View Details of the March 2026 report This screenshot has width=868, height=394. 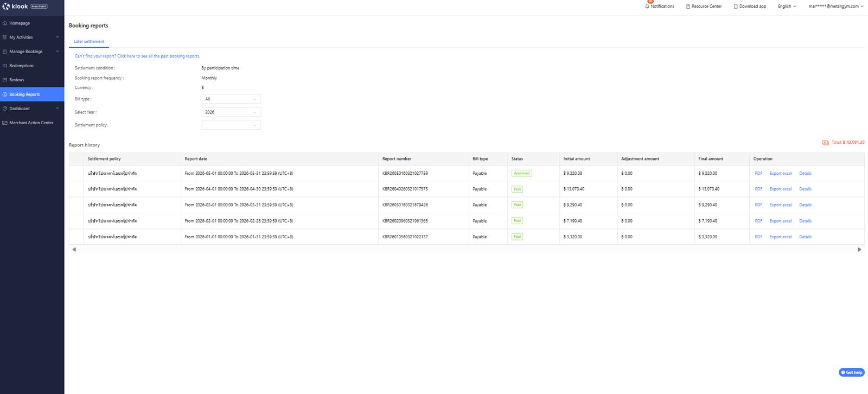[805, 205]
